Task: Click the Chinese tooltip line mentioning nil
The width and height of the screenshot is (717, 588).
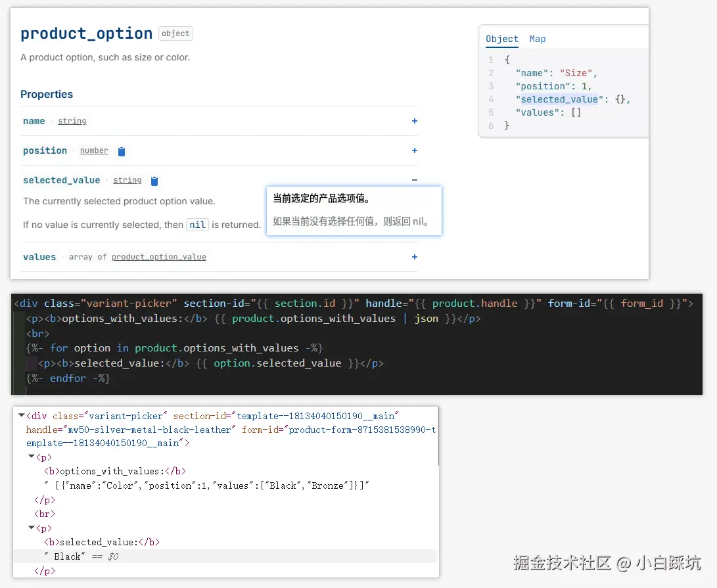Action: 351,221
